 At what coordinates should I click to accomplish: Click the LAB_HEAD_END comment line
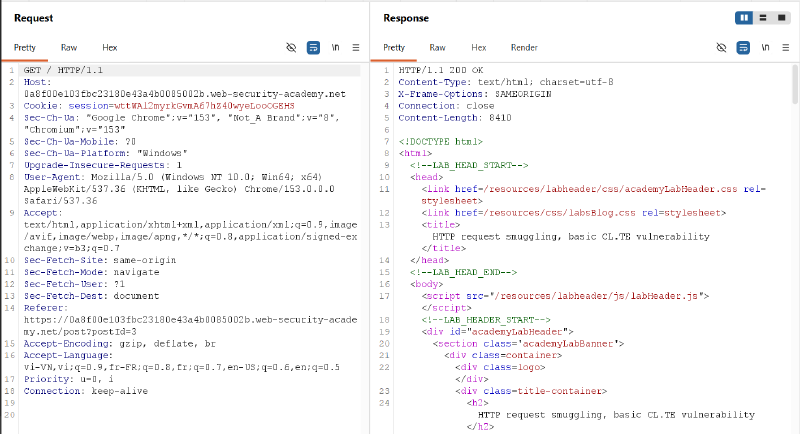point(463,272)
